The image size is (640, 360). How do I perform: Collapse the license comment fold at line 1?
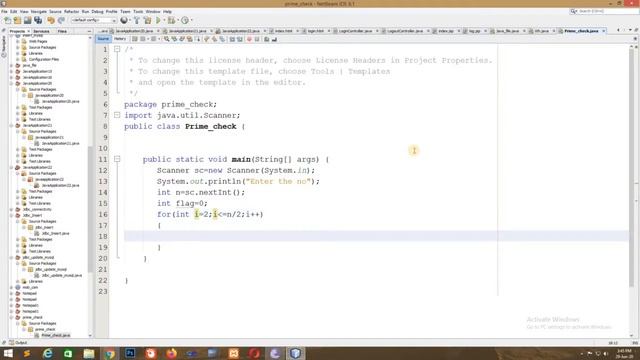point(117,49)
